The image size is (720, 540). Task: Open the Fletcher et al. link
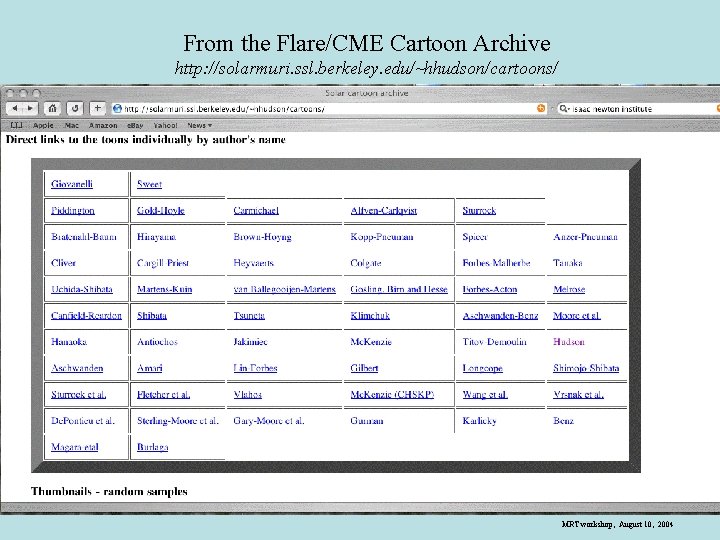[163, 394]
